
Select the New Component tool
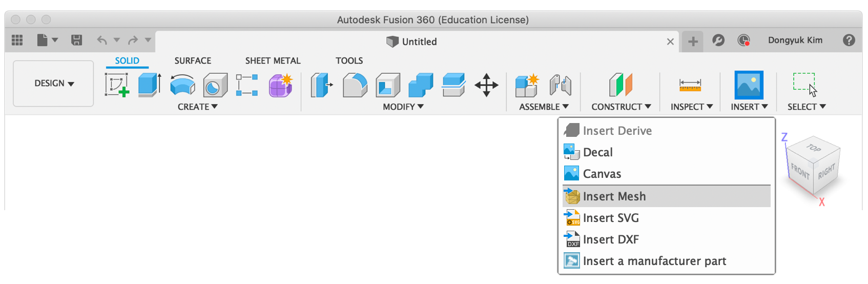point(527,85)
